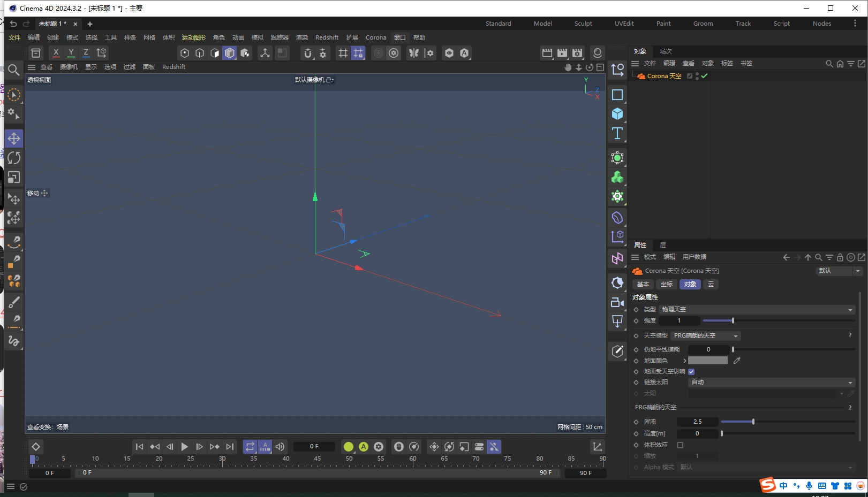Select the Scale tool
This screenshot has width=868, height=497.
point(14,177)
